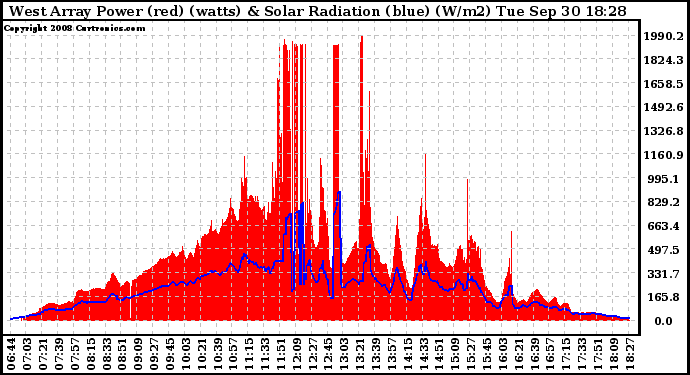Select the 1990.2 y-axis label
690x375 pixels.
[x=664, y=36]
